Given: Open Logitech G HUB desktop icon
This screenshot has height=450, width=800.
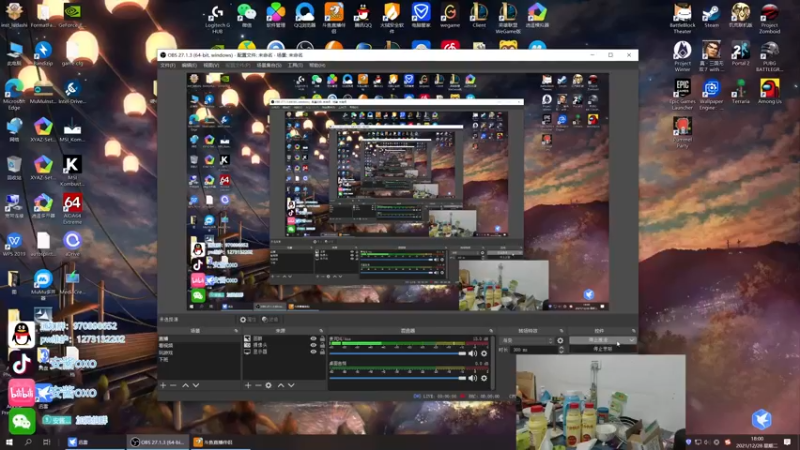Looking at the screenshot, I should pos(217,19).
